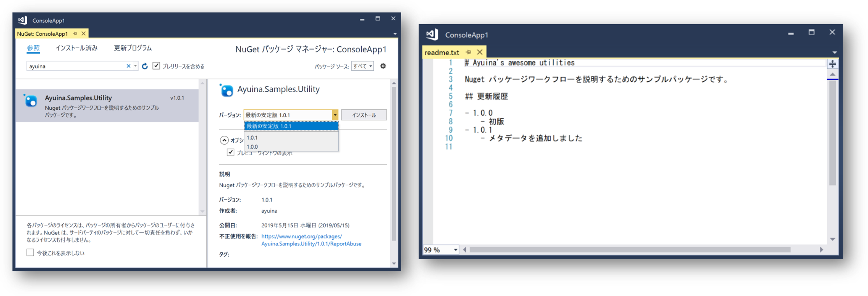Click readme editor scroll down arrow
Screen dimensions: 868x296
pos(833,239)
